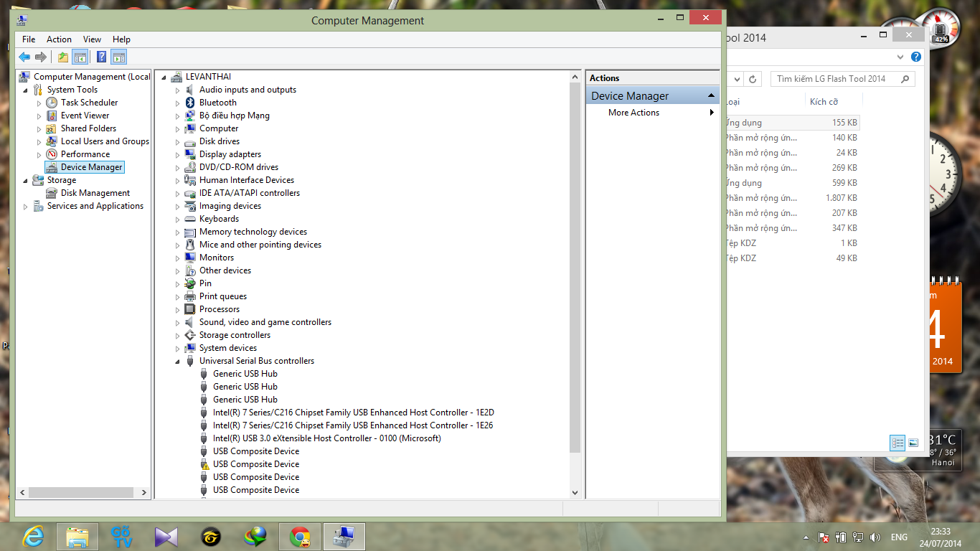Click the device list vertical scrollbar
The width and height of the screenshot is (980, 551).
[x=575, y=267]
